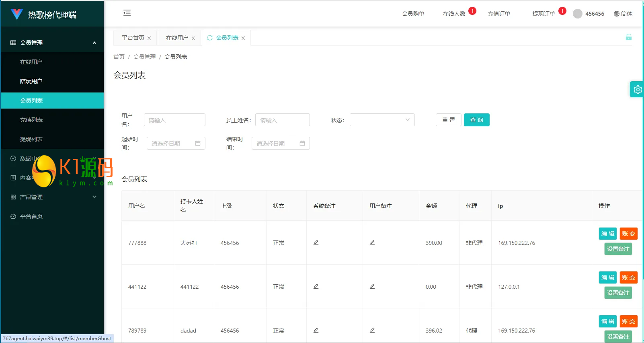This screenshot has height=343, width=644.
Task: Switch to the 平台首页 tab
Action: pyautogui.click(x=133, y=38)
